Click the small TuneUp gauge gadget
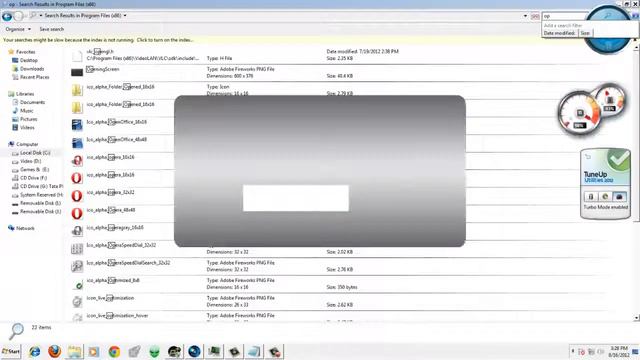Image resolution: width=640 pixels, height=360 pixels. (610, 100)
